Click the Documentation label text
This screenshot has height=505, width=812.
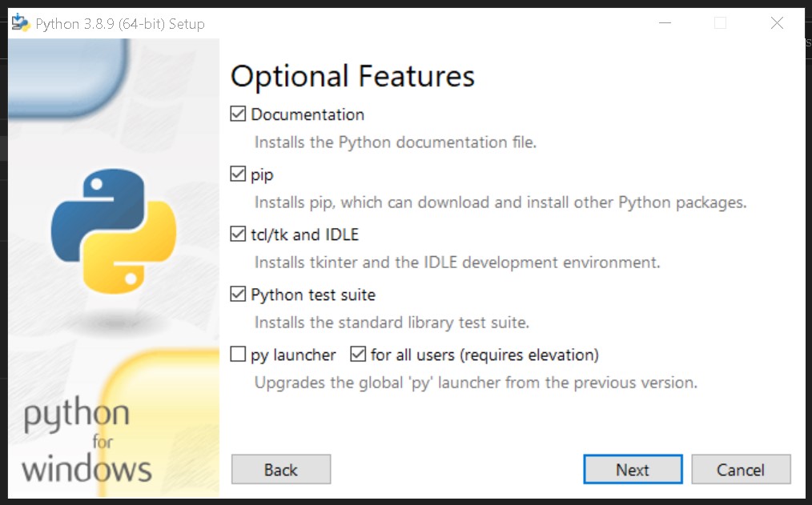tap(308, 114)
